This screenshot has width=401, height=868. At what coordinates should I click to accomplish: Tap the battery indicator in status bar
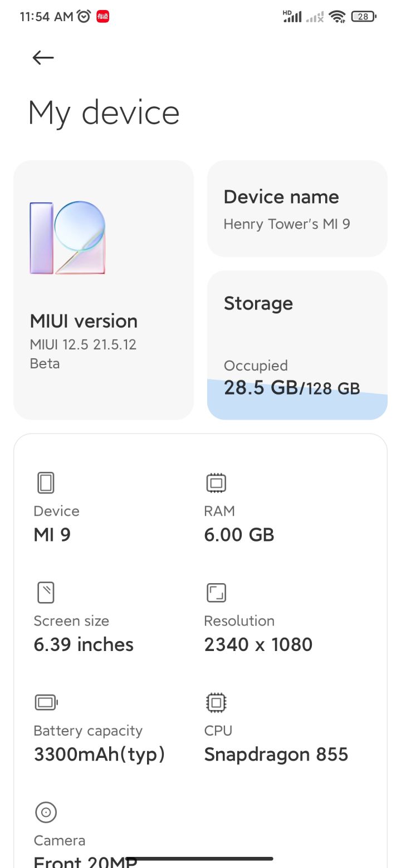pos(364,17)
